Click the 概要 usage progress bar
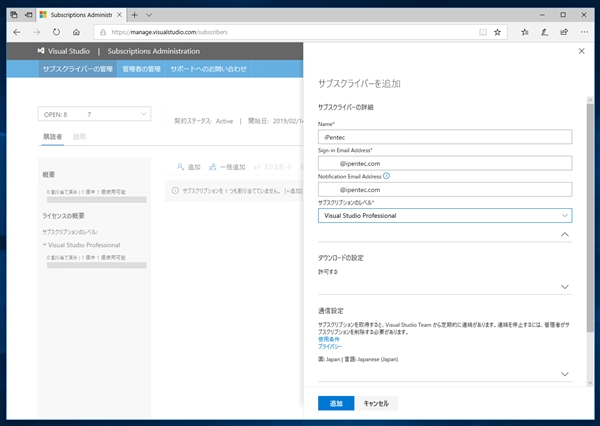Viewport: 600px width, 426px height. point(96,199)
